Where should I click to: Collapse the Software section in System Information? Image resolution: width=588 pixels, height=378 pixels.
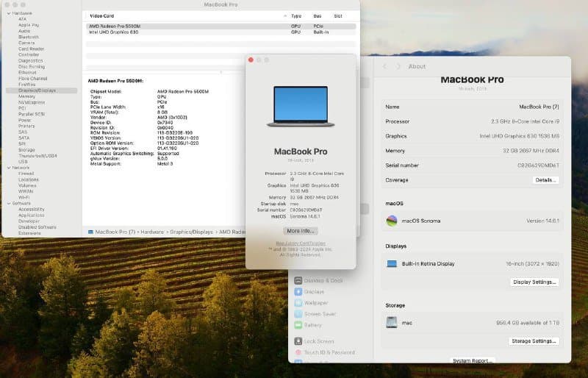(9, 204)
